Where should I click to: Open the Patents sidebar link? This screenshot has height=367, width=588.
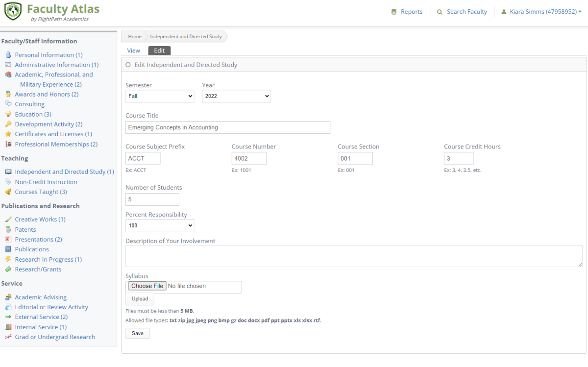tap(25, 229)
